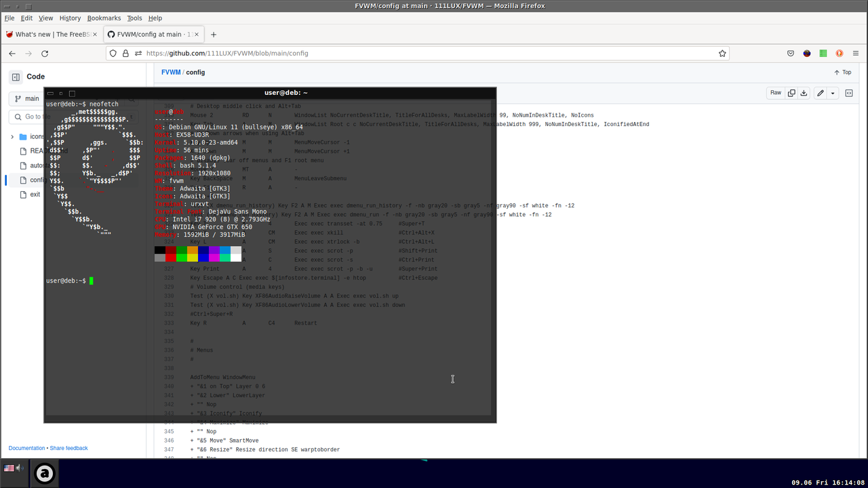Image resolution: width=868 pixels, height=488 pixels.
Task: Toggle the symbols panel button
Action: point(849,93)
